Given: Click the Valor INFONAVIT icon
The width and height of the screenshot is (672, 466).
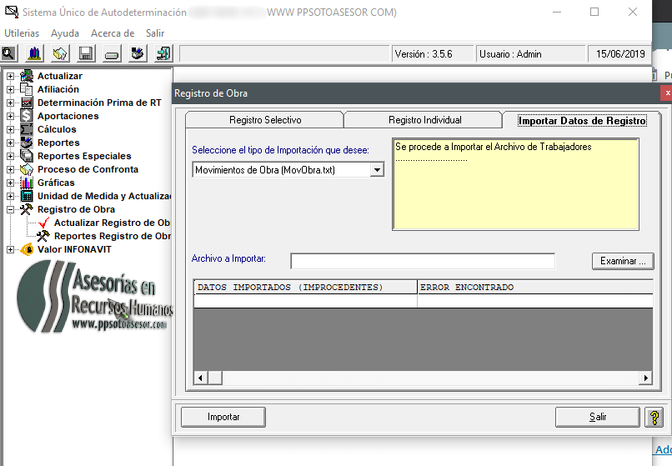Looking at the screenshot, I should 27,249.
